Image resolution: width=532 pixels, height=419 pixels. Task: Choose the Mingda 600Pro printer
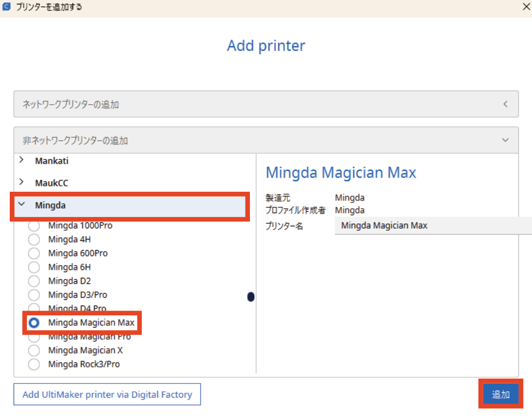click(34, 253)
